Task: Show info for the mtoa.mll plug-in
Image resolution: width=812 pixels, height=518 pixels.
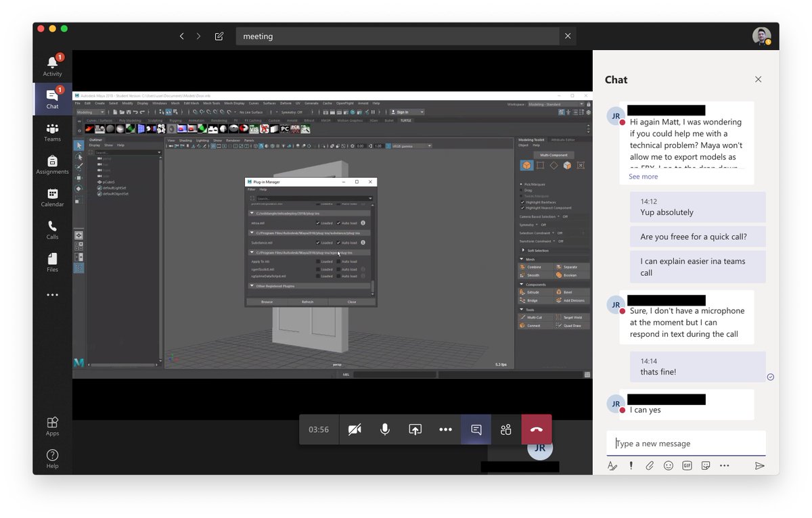Action: [x=363, y=223]
